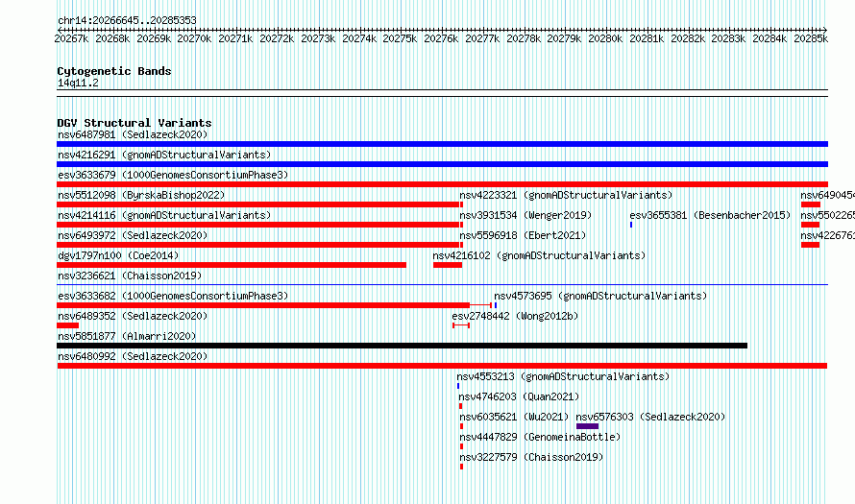The width and height of the screenshot is (855, 504).
Task: Open esv3633682 (1000GenomesConsortiumPhase3) label
Action: 173,296
